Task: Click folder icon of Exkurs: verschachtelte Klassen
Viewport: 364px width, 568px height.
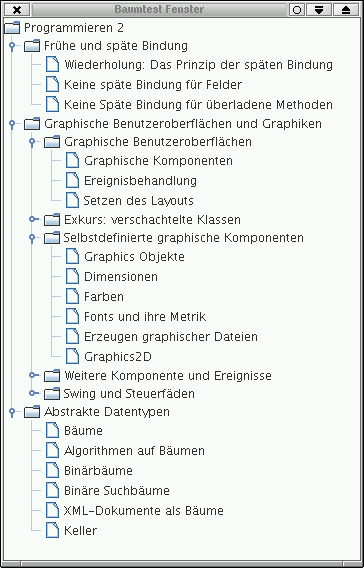Action: 52,220
